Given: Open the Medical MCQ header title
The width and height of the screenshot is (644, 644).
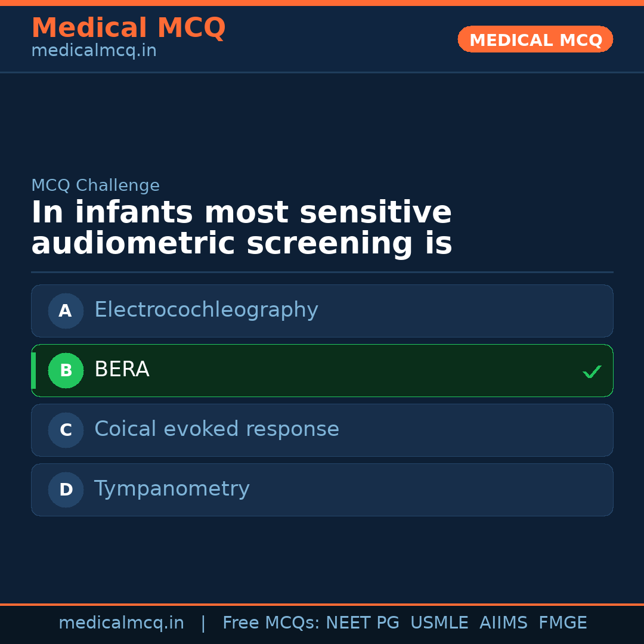Looking at the screenshot, I should click(x=128, y=27).
